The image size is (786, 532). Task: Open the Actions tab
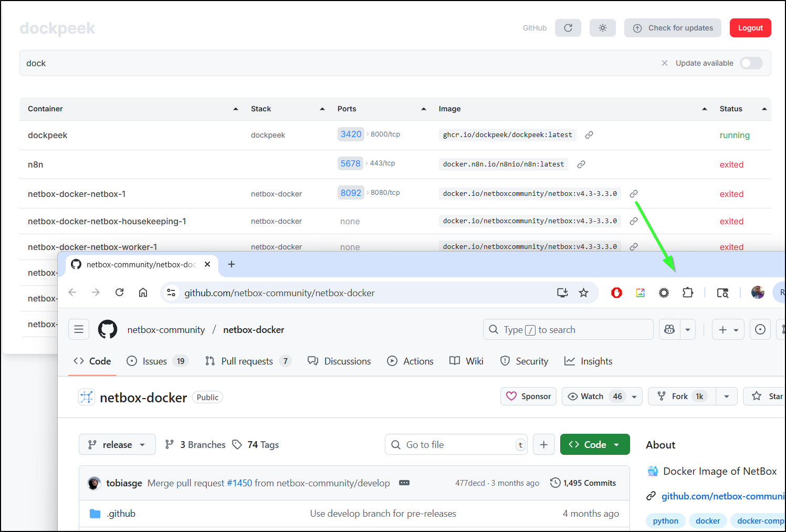(x=410, y=361)
